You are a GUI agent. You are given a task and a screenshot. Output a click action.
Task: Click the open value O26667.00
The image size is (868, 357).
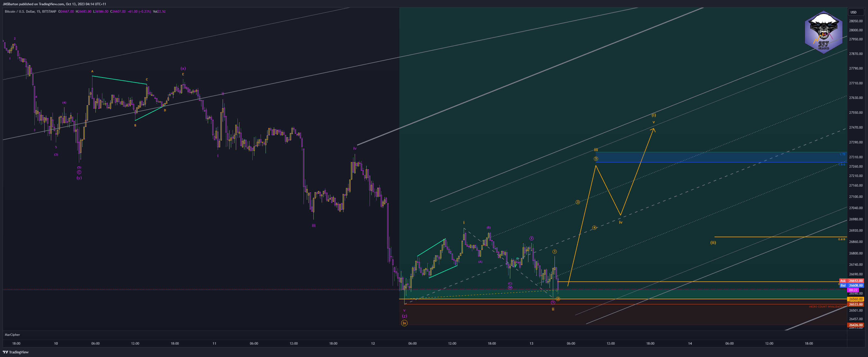click(66, 12)
